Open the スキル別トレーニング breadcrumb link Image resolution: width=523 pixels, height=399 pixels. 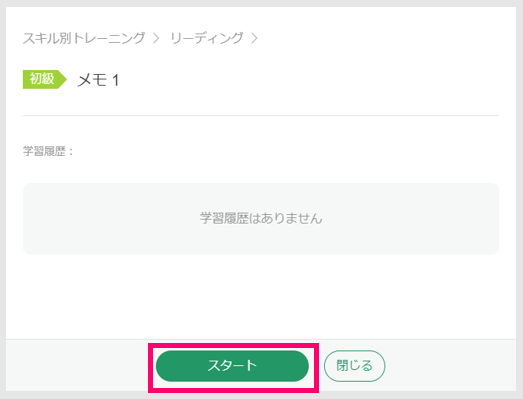(84, 38)
